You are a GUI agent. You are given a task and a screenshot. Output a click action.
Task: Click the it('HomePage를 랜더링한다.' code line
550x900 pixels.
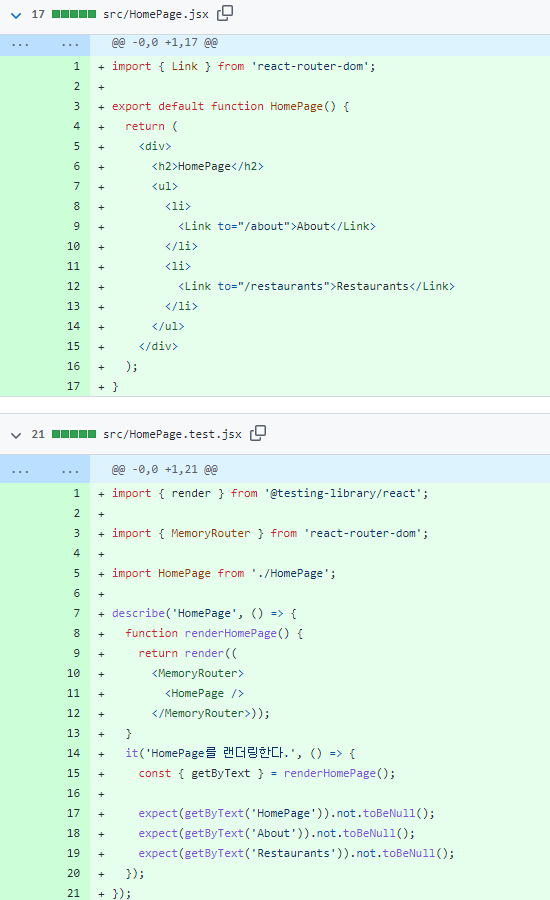(241, 753)
